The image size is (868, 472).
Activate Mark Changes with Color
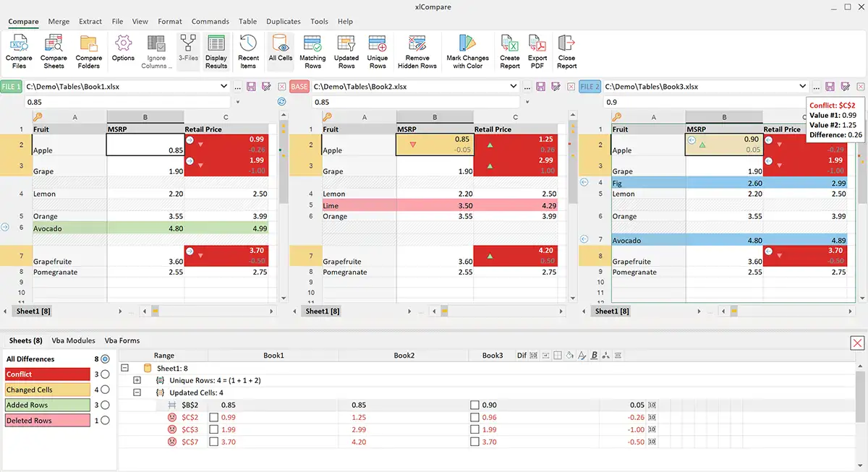pos(467,51)
